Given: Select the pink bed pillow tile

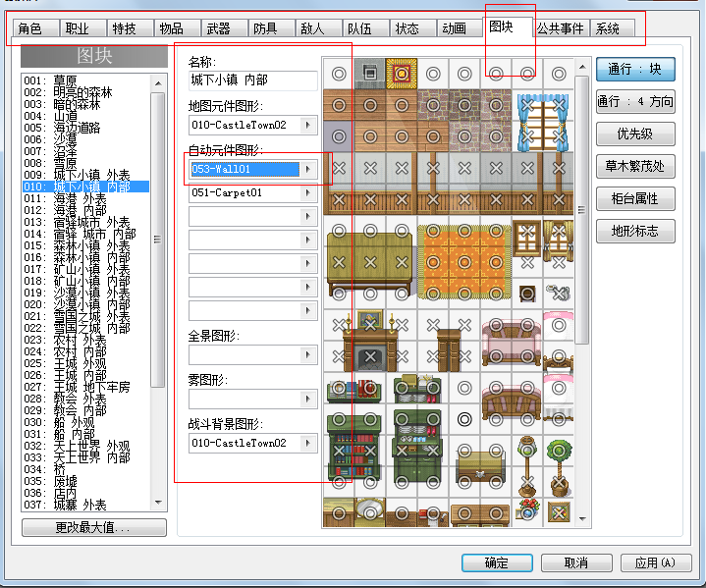Looking at the screenshot, I should pos(559,325).
